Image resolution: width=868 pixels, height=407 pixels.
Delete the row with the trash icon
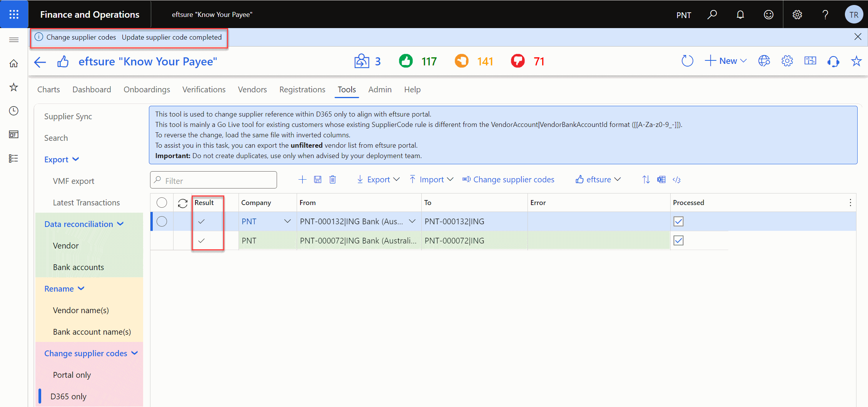click(x=333, y=180)
